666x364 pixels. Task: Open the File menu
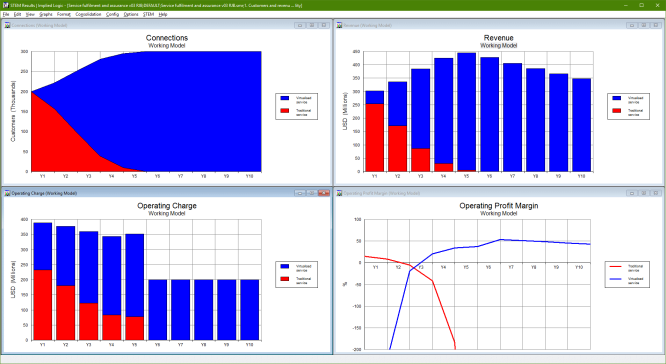point(6,14)
